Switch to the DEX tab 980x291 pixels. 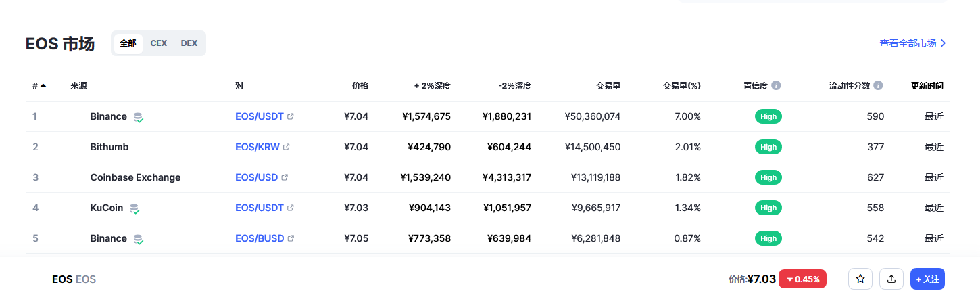[x=189, y=43]
